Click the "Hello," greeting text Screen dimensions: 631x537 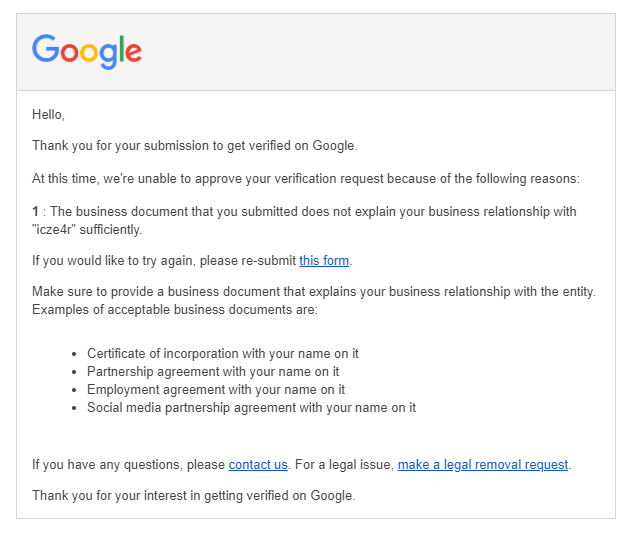[48, 115]
